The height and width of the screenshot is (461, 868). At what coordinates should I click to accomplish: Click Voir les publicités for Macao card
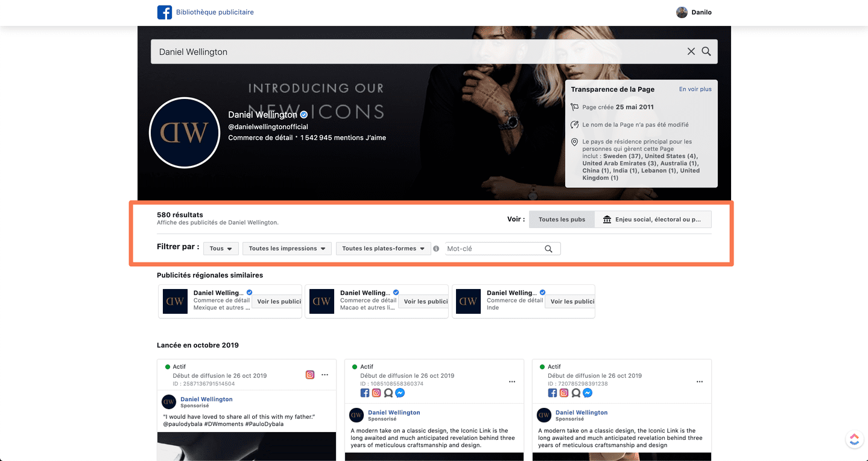pos(423,301)
